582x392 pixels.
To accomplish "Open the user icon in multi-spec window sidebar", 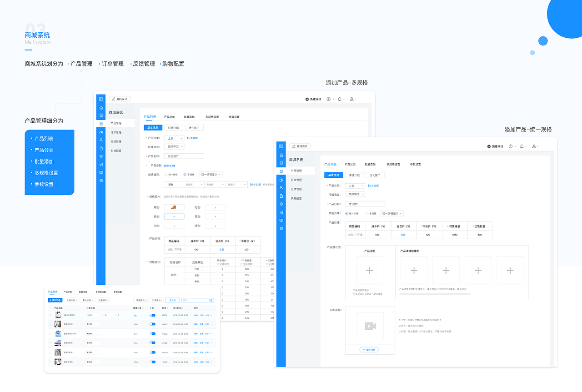I will [101, 140].
